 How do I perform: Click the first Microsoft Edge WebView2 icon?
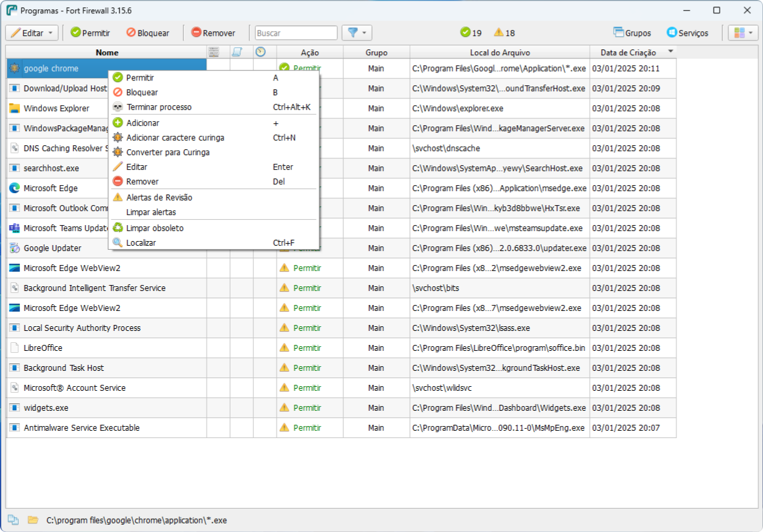[15, 268]
